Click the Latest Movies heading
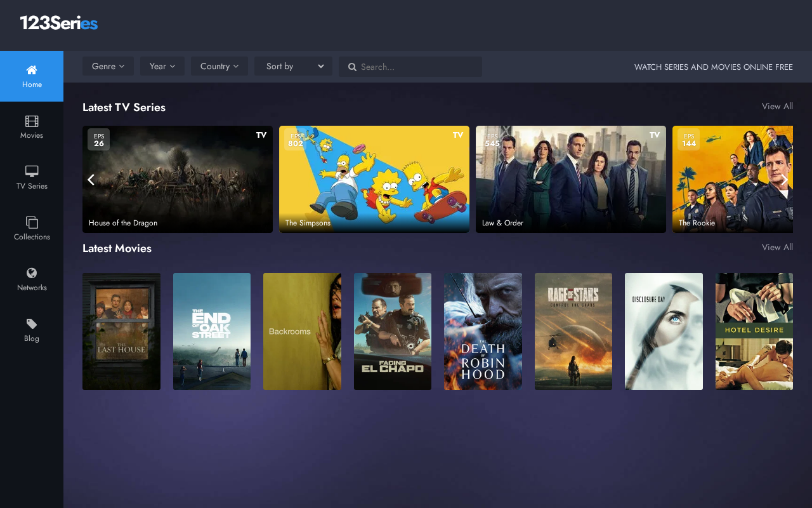Viewport: 812px width, 508px height. (x=117, y=248)
